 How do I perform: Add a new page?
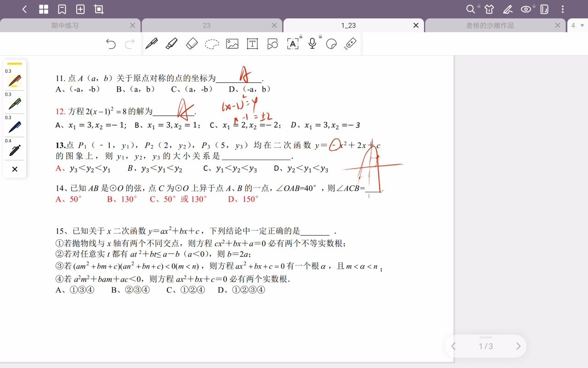pyautogui.click(x=80, y=9)
